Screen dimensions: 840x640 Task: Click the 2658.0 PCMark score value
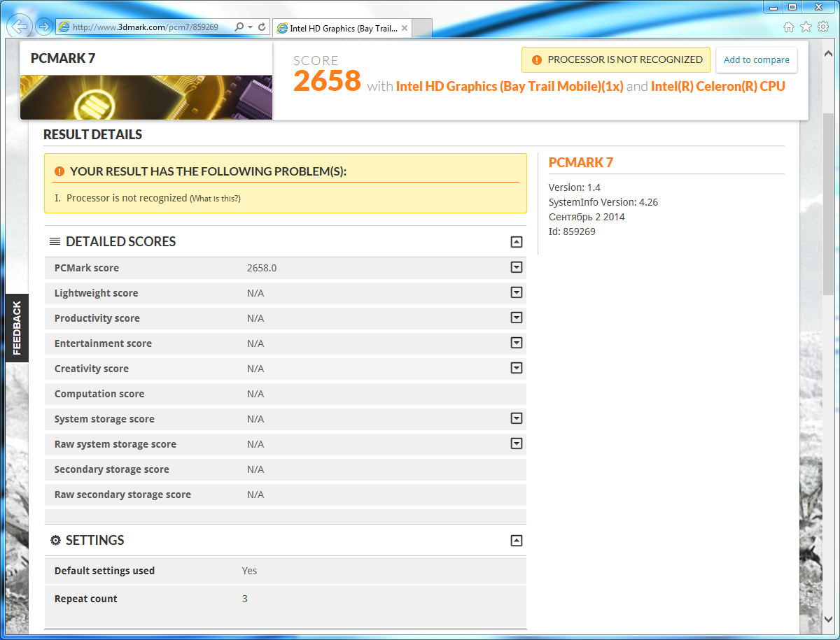point(262,268)
